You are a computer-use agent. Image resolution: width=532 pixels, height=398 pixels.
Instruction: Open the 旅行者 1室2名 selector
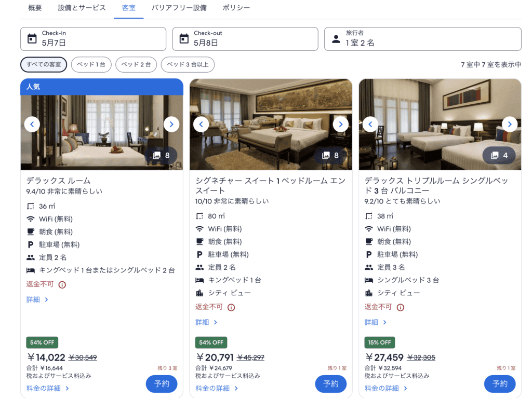pyautogui.click(x=422, y=39)
